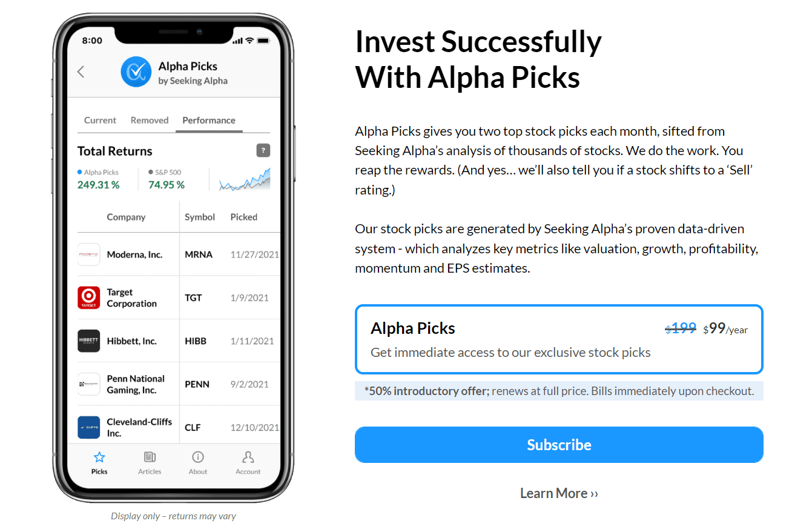
Task: Click the Cleveland-Cliffs logo
Action: [x=89, y=427]
